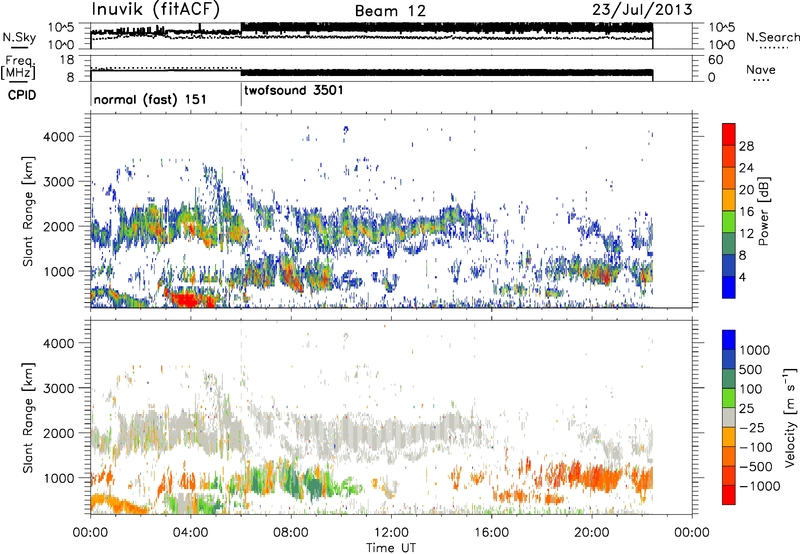Pick the teal green segment of Velocity colorbar
Image resolution: width=800 pixels, height=554 pixels.
(729, 379)
